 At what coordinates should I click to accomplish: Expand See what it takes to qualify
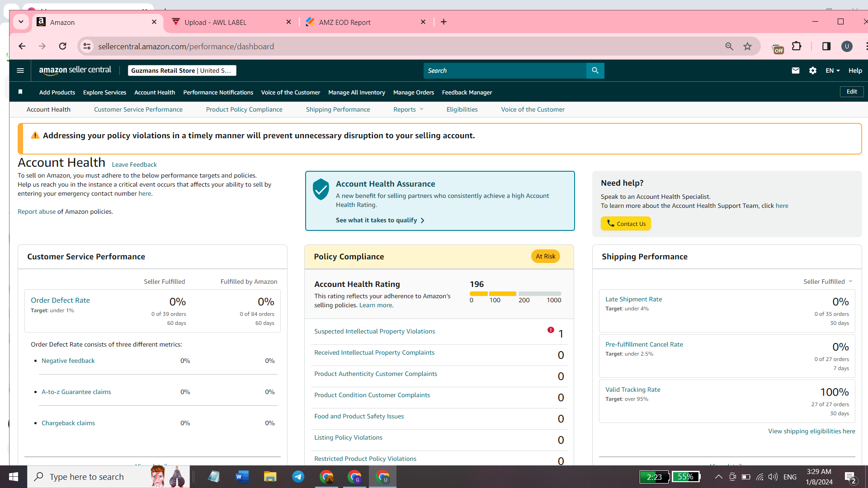coord(380,220)
